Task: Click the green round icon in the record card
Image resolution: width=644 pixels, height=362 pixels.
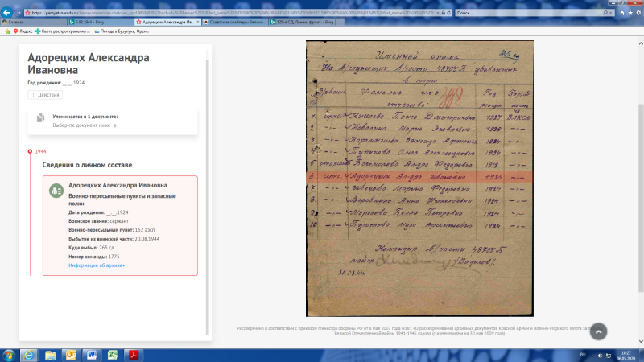Action: (56, 191)
